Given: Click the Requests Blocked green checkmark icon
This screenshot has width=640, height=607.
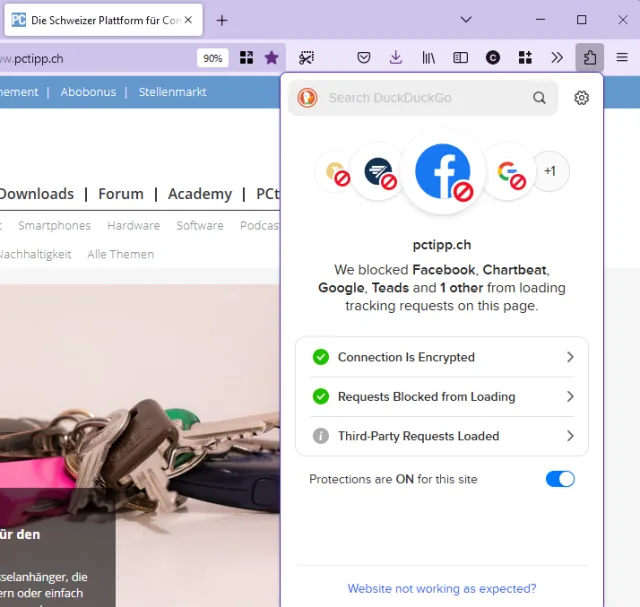Looking at the screenshot, I should point(321,396).
